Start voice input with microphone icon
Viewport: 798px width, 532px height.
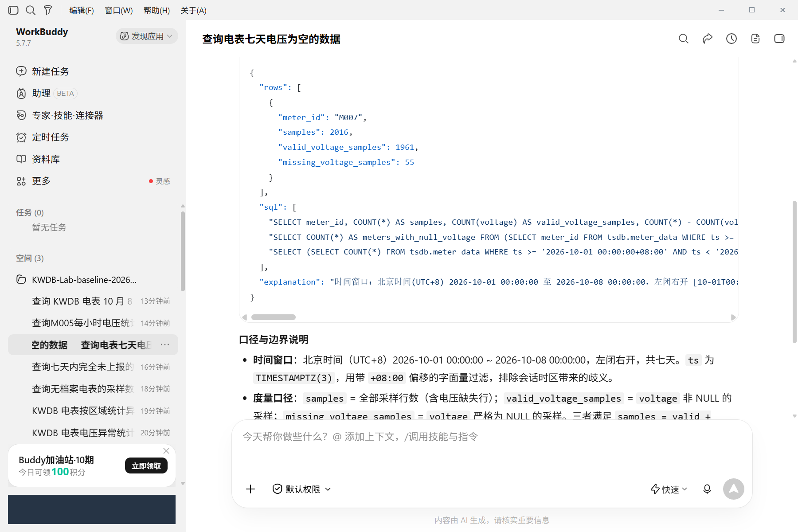(707, 489)
